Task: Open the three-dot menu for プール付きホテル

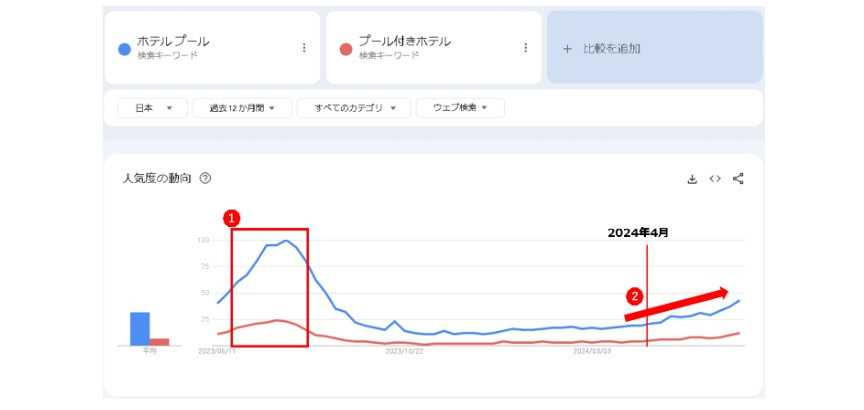Action: tap(525, 48)
